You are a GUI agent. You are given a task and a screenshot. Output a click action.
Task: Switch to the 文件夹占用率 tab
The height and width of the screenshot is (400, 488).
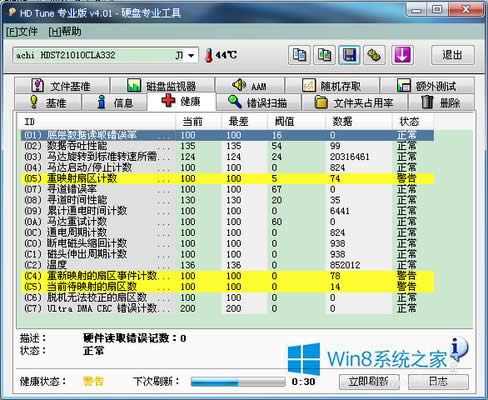coord(355,102)
